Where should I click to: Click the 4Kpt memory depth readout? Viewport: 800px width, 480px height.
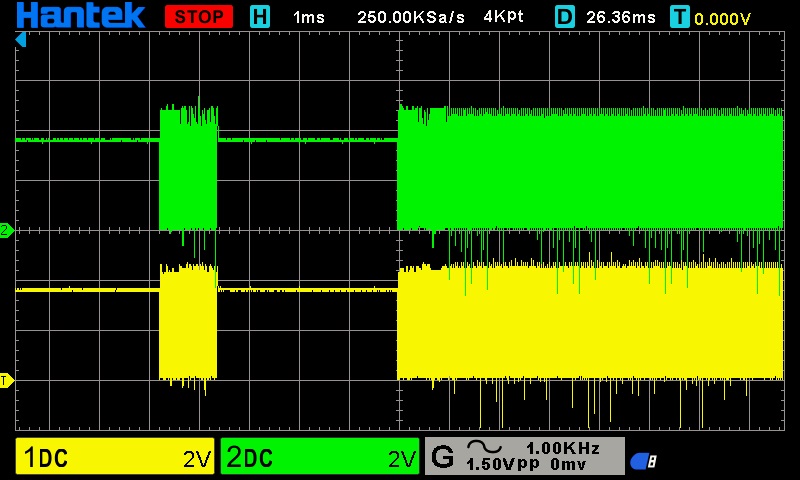tap(503, 17)
